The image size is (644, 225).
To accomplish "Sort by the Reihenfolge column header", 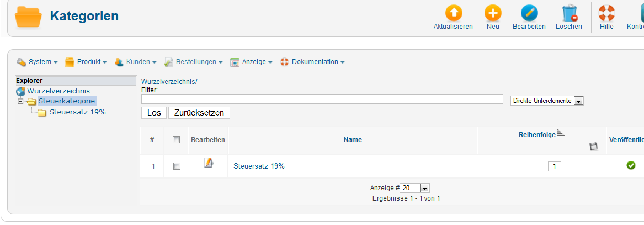I will click(537, 134).
